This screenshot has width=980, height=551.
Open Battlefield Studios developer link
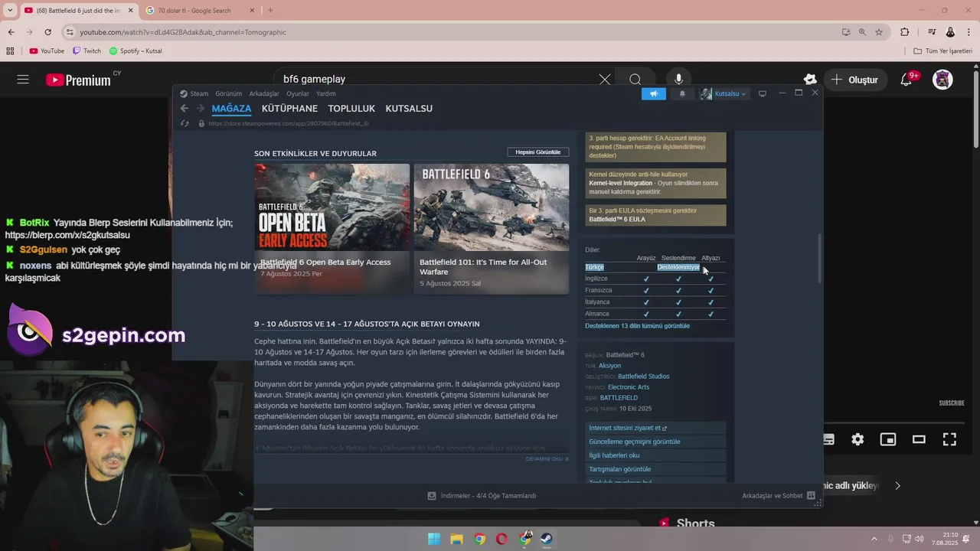coord(644,377)
